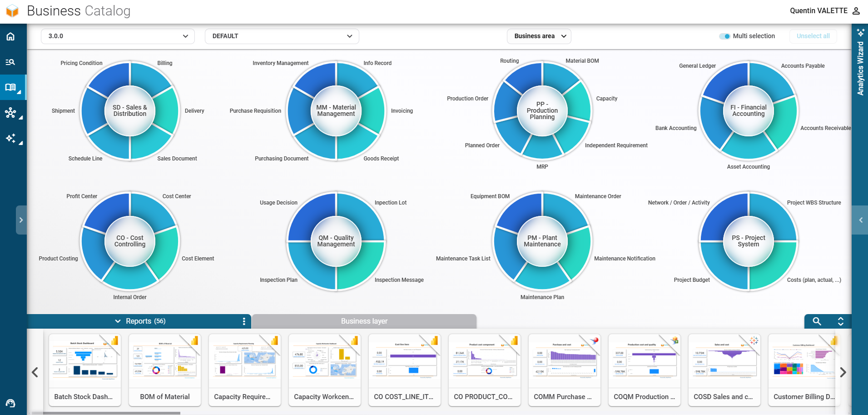Toggle the reports panel height arrows
This screenshot has height=415, width=868.
pos(841,321)
